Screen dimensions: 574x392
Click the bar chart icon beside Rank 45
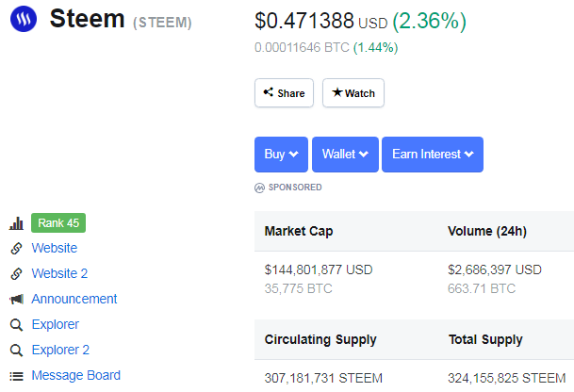point(16,223)
